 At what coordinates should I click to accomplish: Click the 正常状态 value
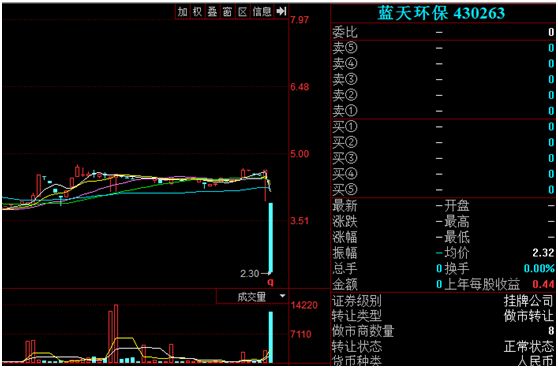(529, 346)
